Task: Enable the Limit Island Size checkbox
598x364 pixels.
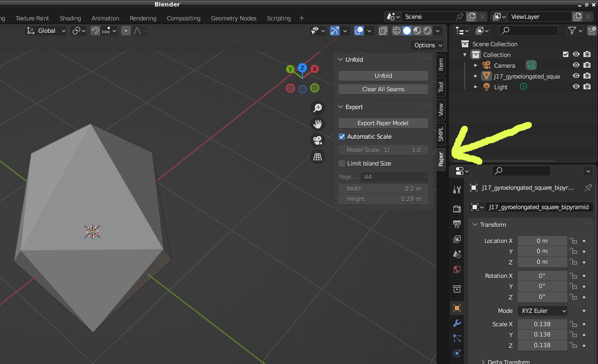Action: [x=342, y=163]
